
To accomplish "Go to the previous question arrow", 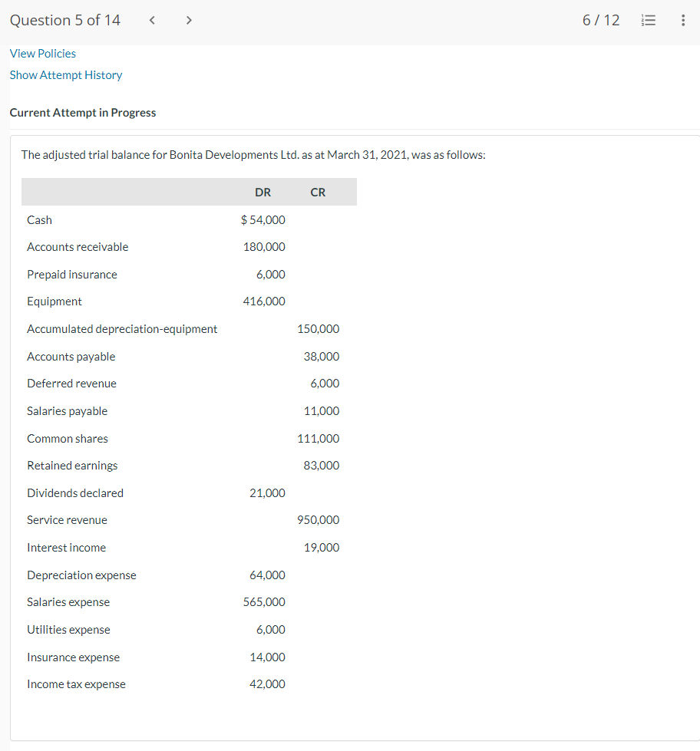I will (x=152, y=20).
